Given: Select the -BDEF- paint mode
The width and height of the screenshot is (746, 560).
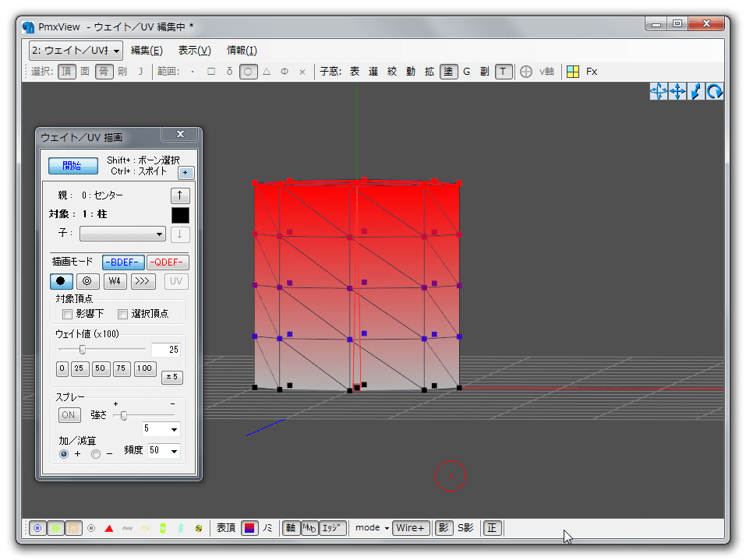Looking at the screenshot, I should click(x=122, y=262).
